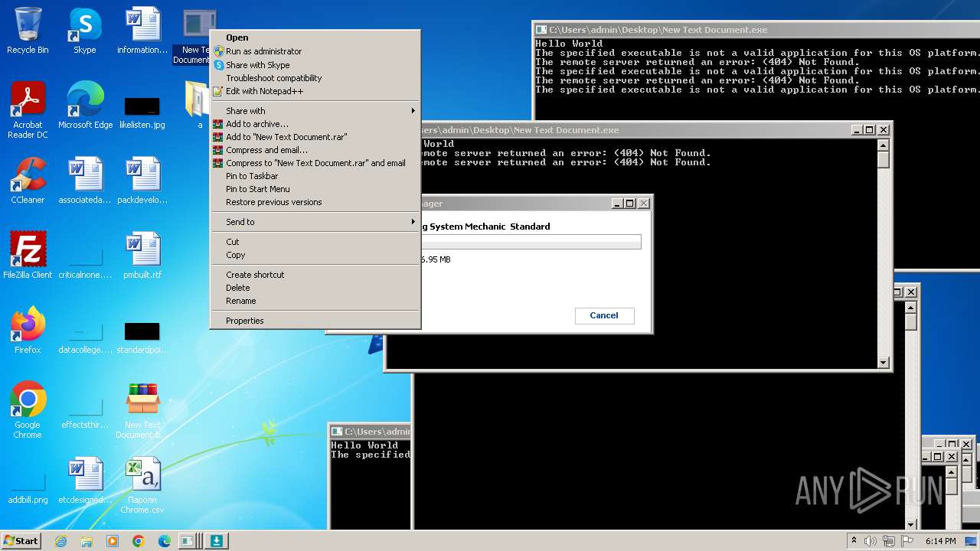980x551 pixels.
Task: Choose Rename from context menu
Action: [x=315, y=301]
